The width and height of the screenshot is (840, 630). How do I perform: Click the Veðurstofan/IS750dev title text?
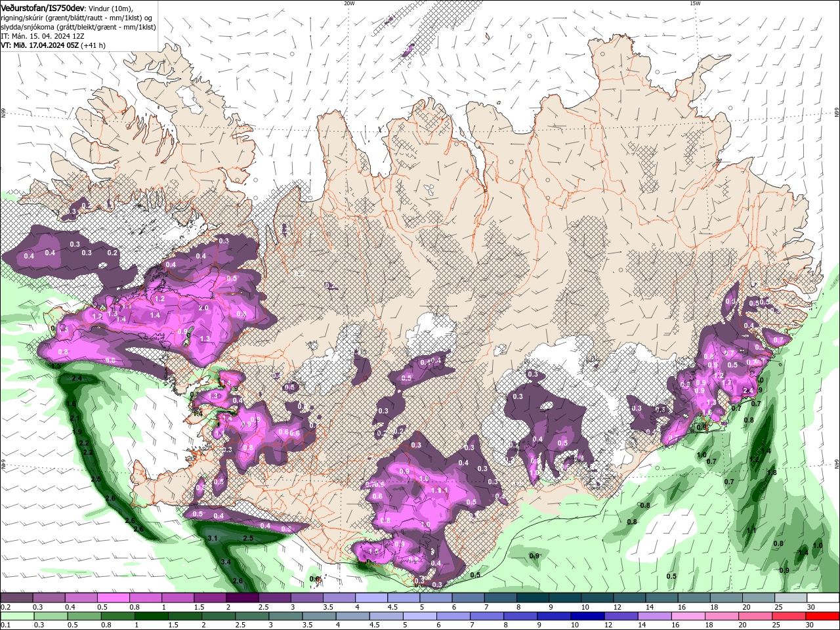tap(43, 8)
